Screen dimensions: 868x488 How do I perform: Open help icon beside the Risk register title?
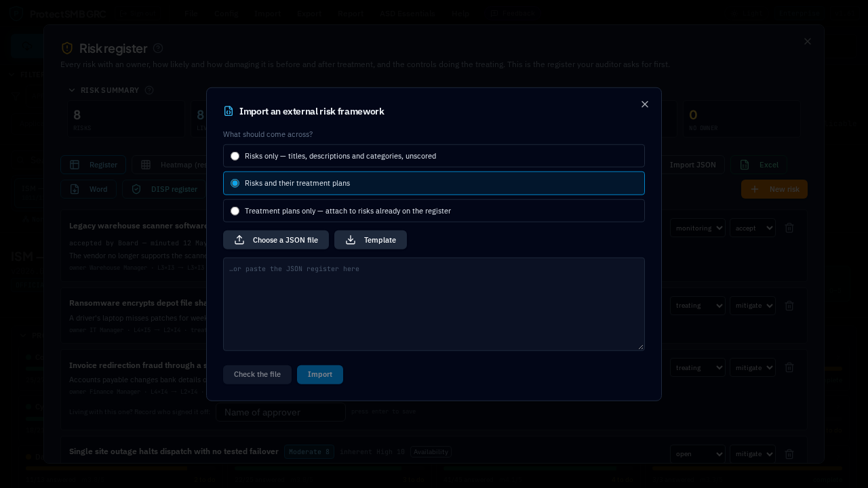(x=158, y=48)
